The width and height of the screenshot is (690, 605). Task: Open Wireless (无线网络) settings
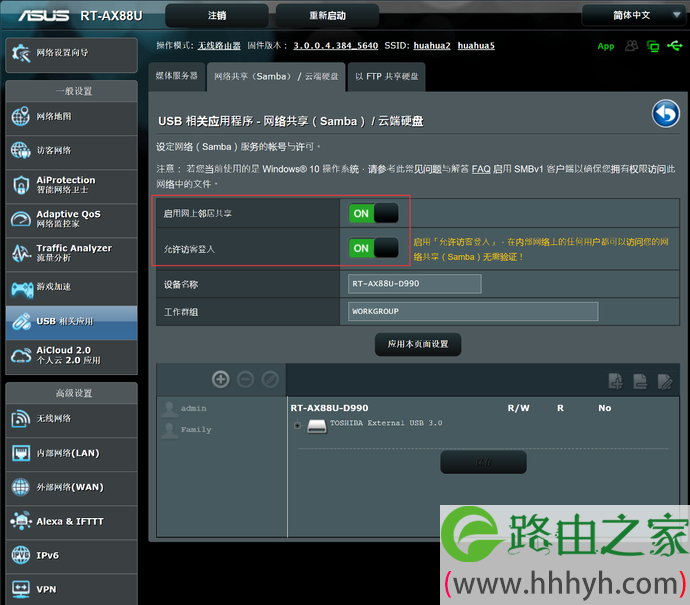click(x=71, y=419)
